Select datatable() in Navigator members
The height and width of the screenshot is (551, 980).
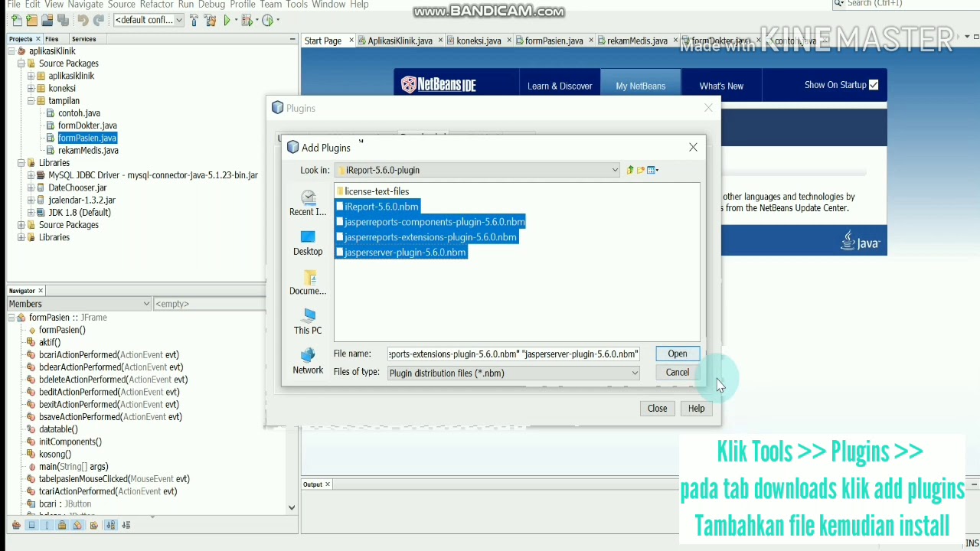58,429
